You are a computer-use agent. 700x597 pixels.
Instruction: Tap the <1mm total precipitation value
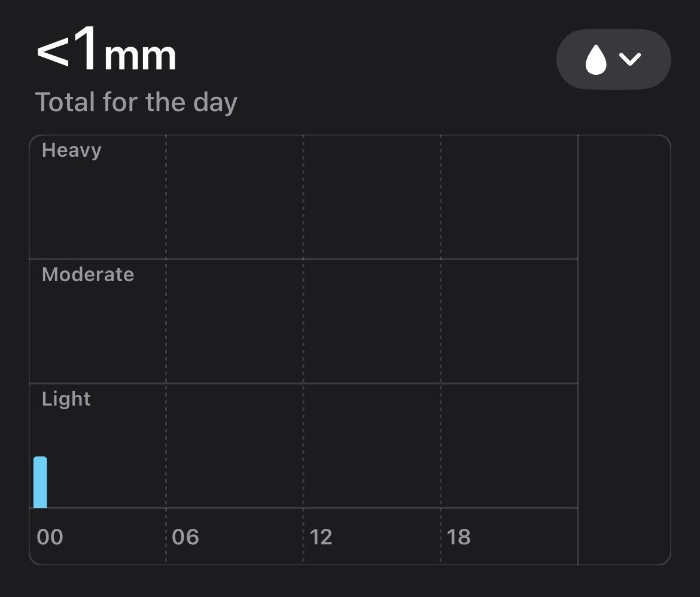tap(106, 53)
